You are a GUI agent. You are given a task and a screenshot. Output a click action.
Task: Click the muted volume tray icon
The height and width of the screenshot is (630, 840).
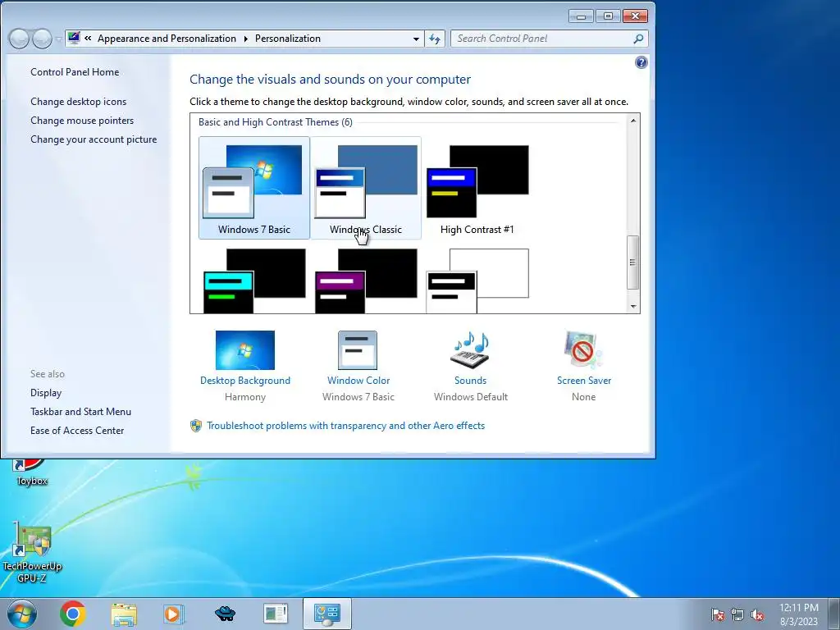pyautogui.click(x=757, y=614)
